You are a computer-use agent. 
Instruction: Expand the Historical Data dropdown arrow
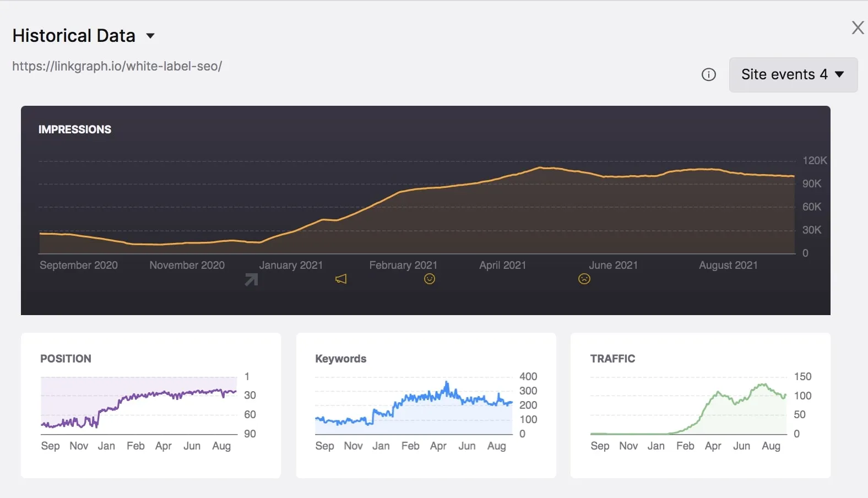150,36
